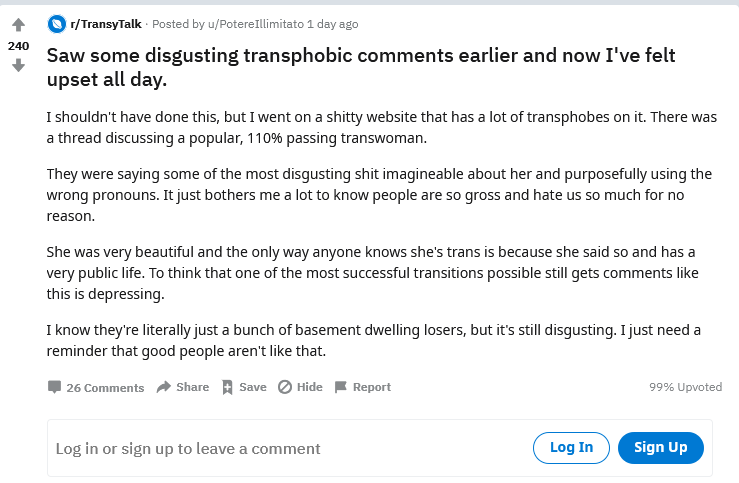Click the '99% Upvoted' label
Screen dimensions: 739x483
pyautogui.click(x=685, y=387)
